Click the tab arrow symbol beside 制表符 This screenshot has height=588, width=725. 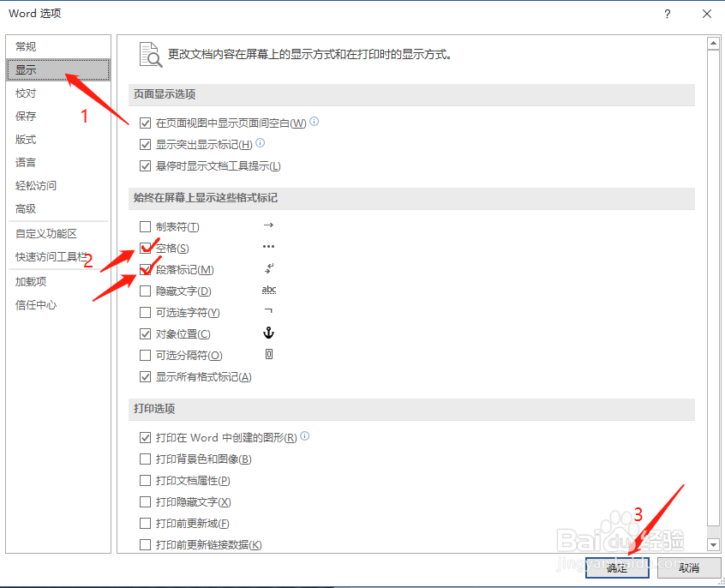click(x=268, y=226)
